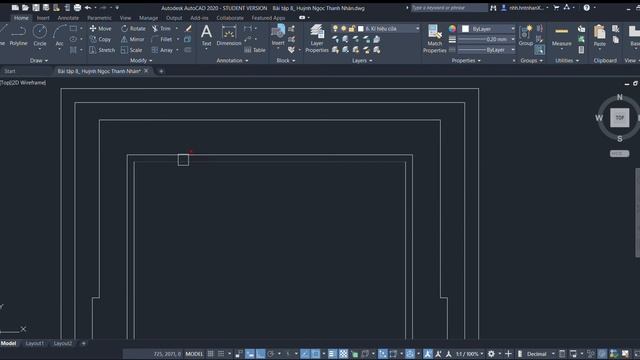Activate the Mirror tool
Screen dimensions: 640x360
pyautogui.click(x=133, y=39)
